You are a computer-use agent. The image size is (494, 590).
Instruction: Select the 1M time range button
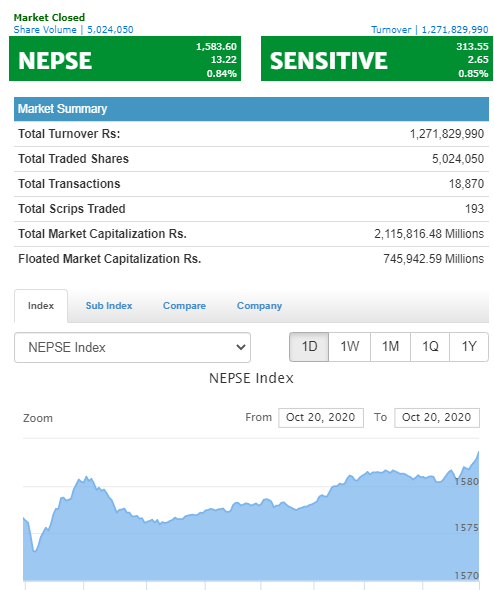[391, 347]
